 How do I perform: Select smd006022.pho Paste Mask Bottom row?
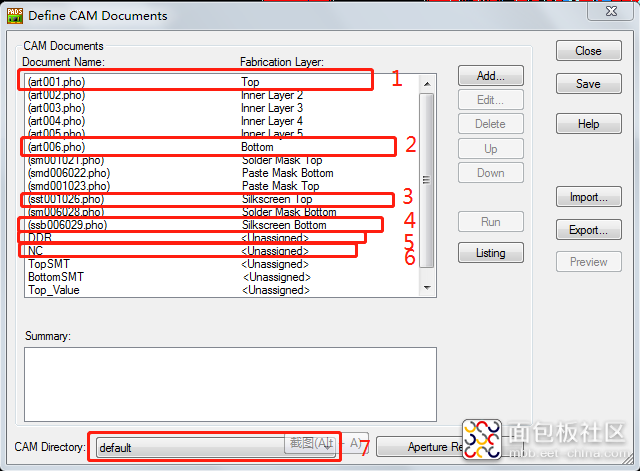point(222,173)
